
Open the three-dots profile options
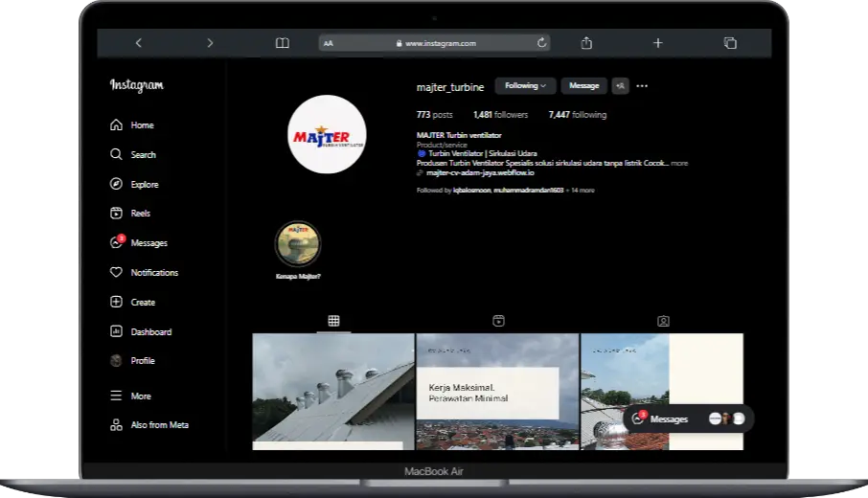(642, 86)
